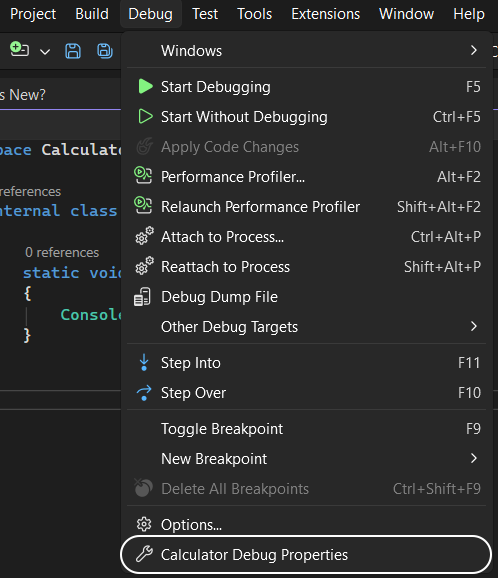Click the Console identifier in the code
Screen dimensions: 498x578
coord(91,314)
